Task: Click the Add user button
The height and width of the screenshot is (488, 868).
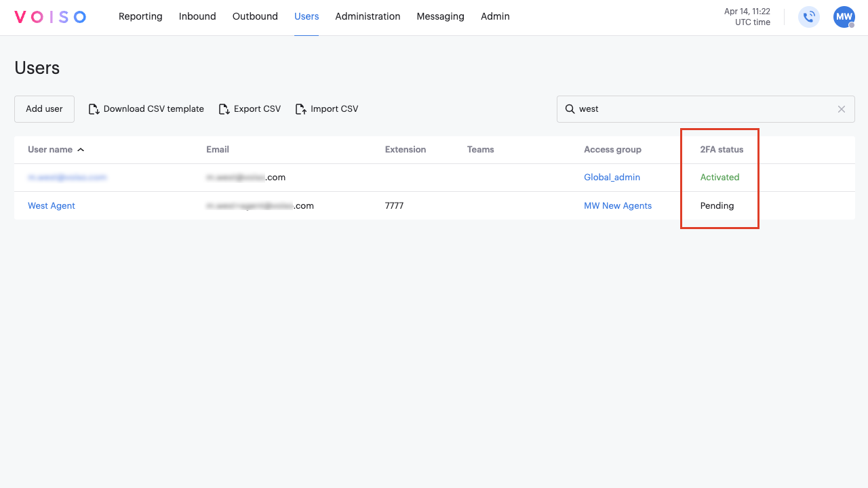Action: click(x=44, y=109)
